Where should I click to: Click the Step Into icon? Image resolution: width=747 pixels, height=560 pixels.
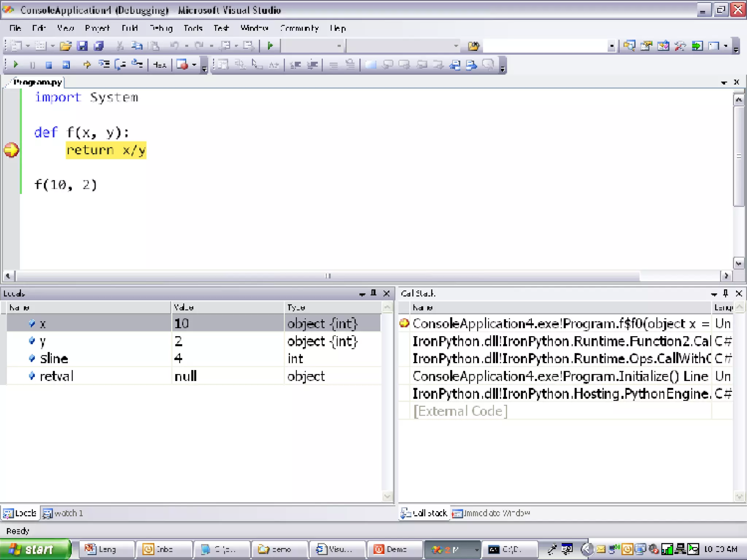click(104, 65)
